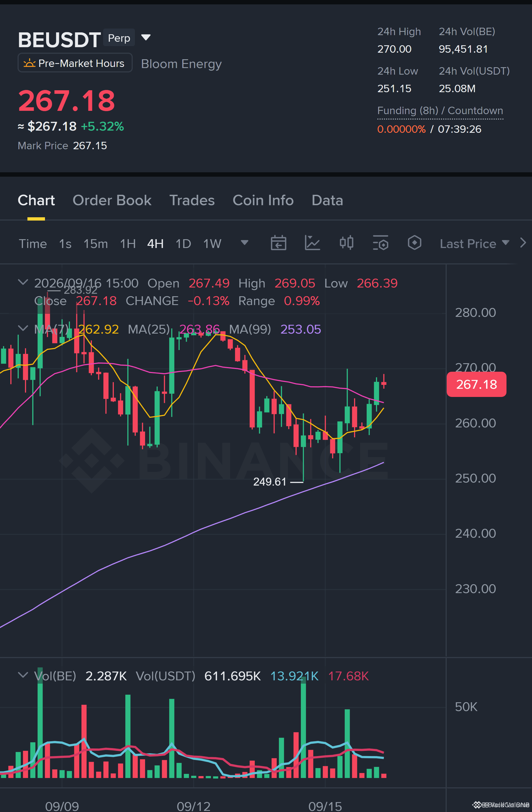Screen dimensions: 532x812
Task: Switch to the Order Book tab
Action: click(112, 200)
